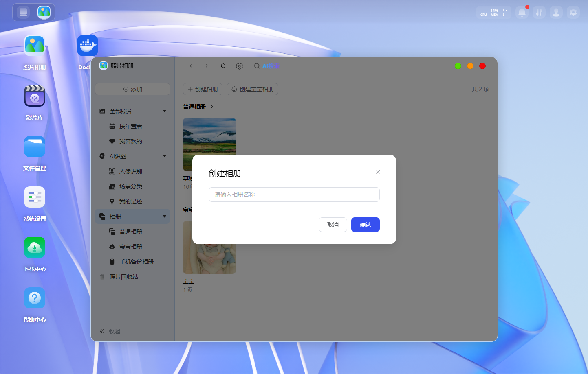588x374 pixels.
Task: Open the notification bell
Action: point(522,13)
